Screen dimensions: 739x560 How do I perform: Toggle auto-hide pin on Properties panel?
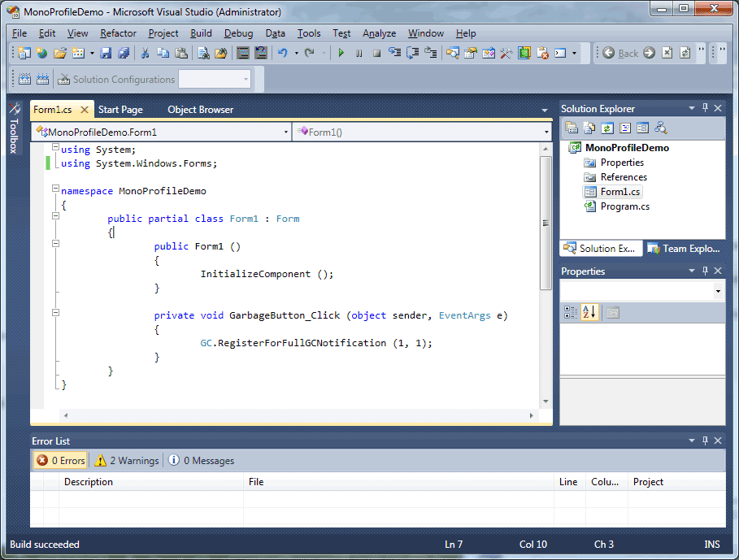pyautogui.click(x=705, y=271)
